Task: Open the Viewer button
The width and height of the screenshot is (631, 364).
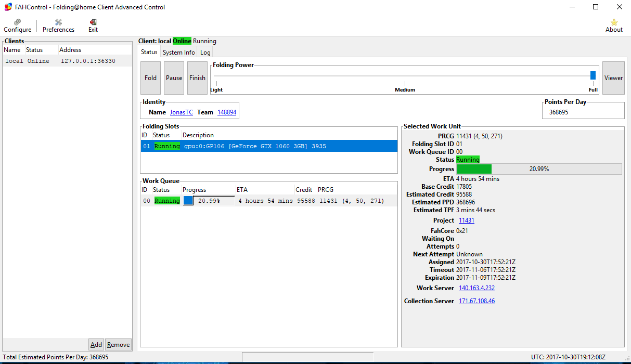Action: tap(613, 78)
